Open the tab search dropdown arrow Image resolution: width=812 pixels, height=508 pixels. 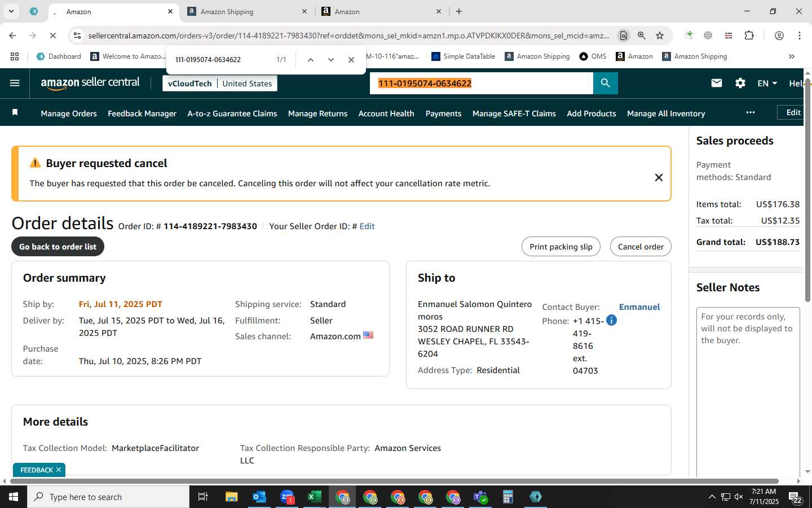11,11
